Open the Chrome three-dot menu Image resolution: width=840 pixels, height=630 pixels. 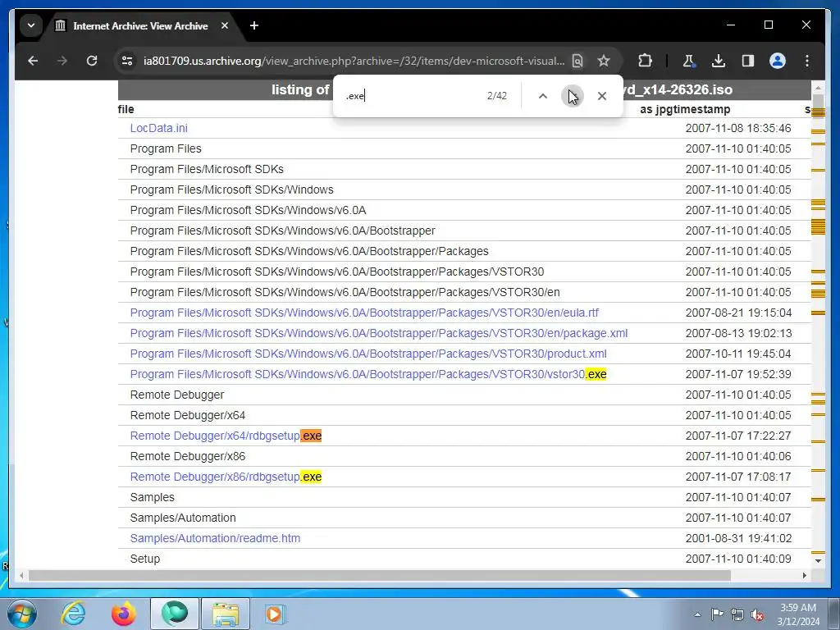807,61
